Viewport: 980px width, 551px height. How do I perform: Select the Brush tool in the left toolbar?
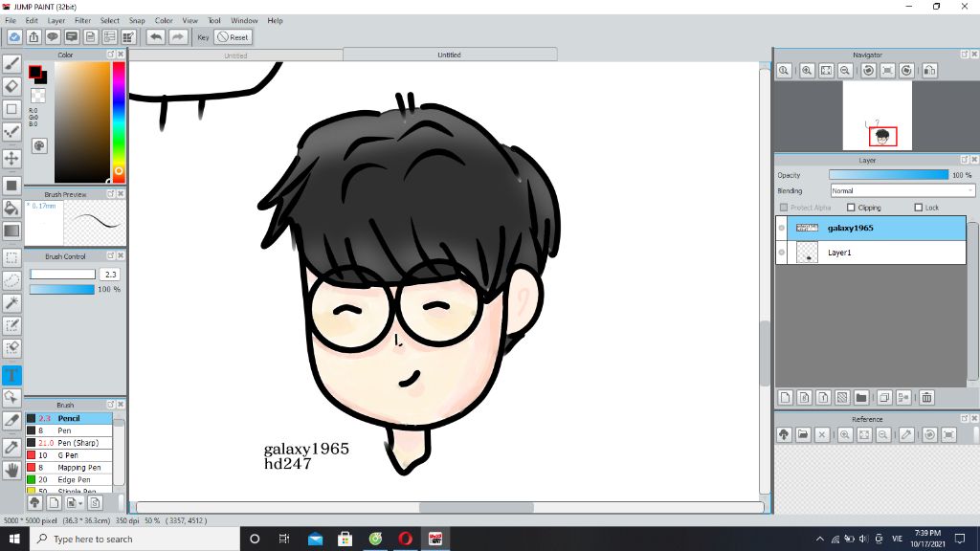tap(11, 64)
